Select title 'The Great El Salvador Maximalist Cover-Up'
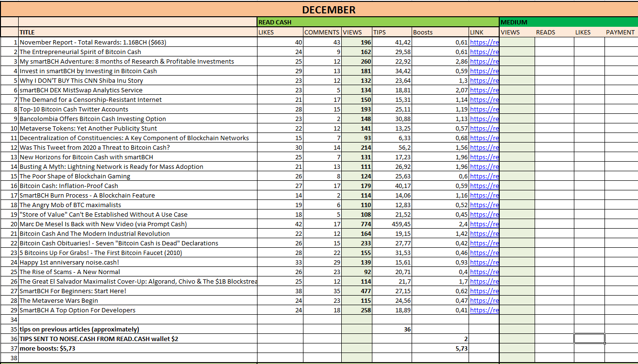The height and width of the screenshot is (364, 638). tap(138, 281)
